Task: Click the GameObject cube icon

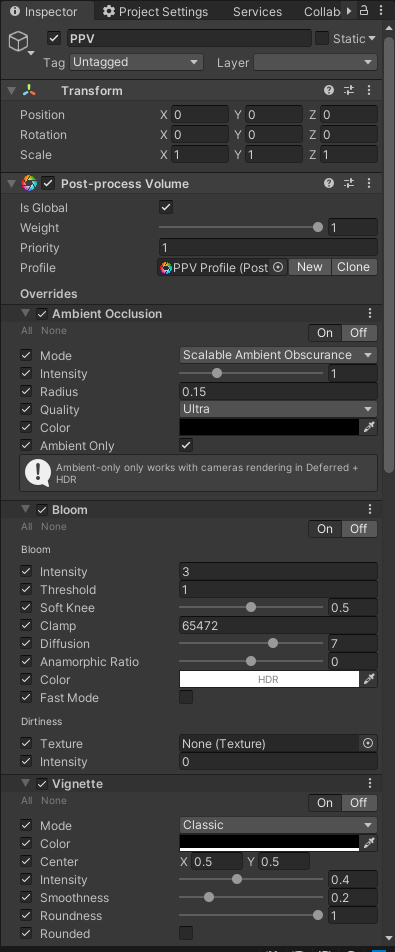Action: [x=18, y=41]
